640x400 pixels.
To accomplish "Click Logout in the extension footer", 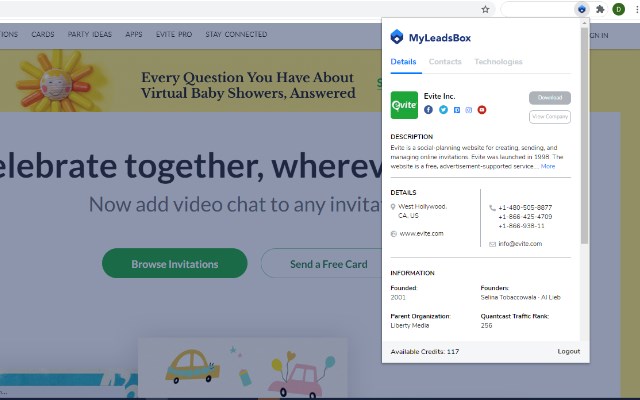I will point(569,351).
